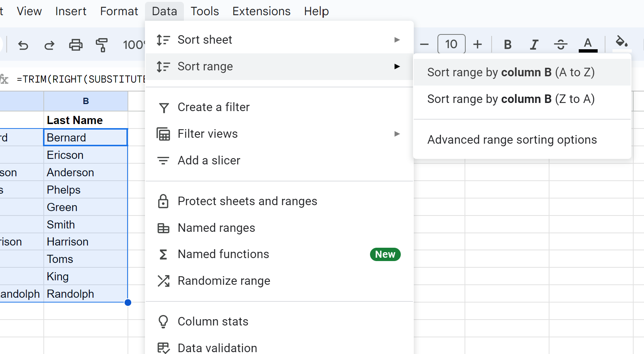Choose Randomize range
644x354 pixels.
(280, 281)
